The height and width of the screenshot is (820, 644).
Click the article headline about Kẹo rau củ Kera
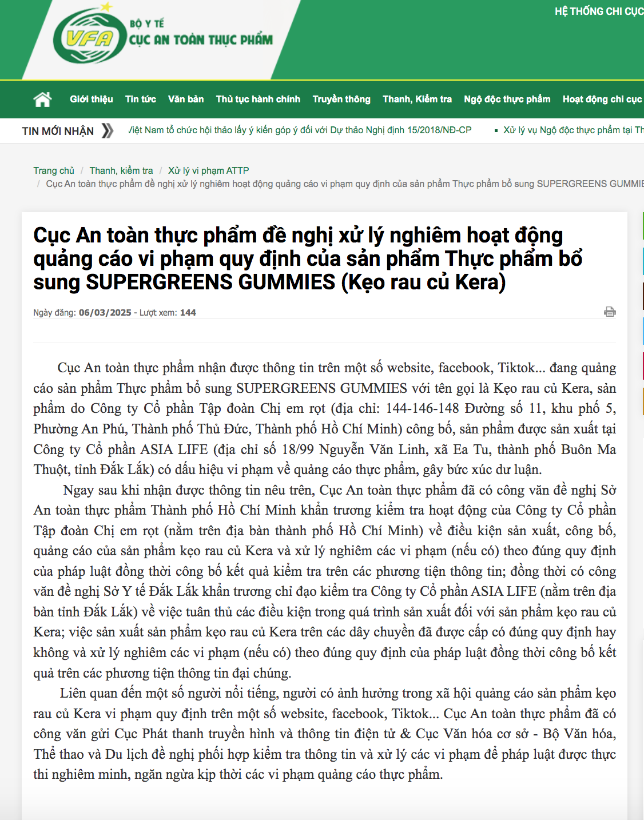pos(308,258)
